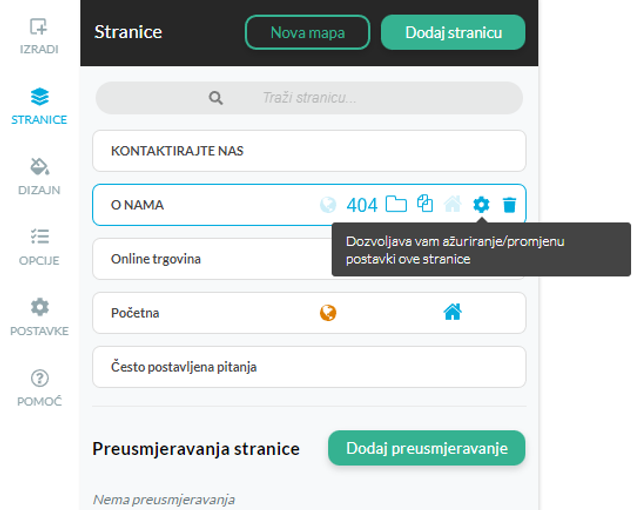Open settings gear for O NAMA page

[481, 204]
